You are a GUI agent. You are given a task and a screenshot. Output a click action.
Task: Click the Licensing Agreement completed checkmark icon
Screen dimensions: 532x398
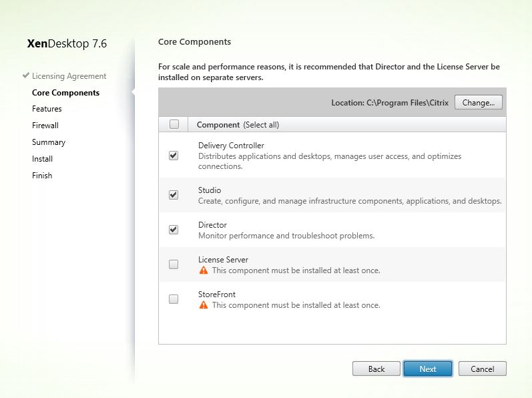click(25, 76)
